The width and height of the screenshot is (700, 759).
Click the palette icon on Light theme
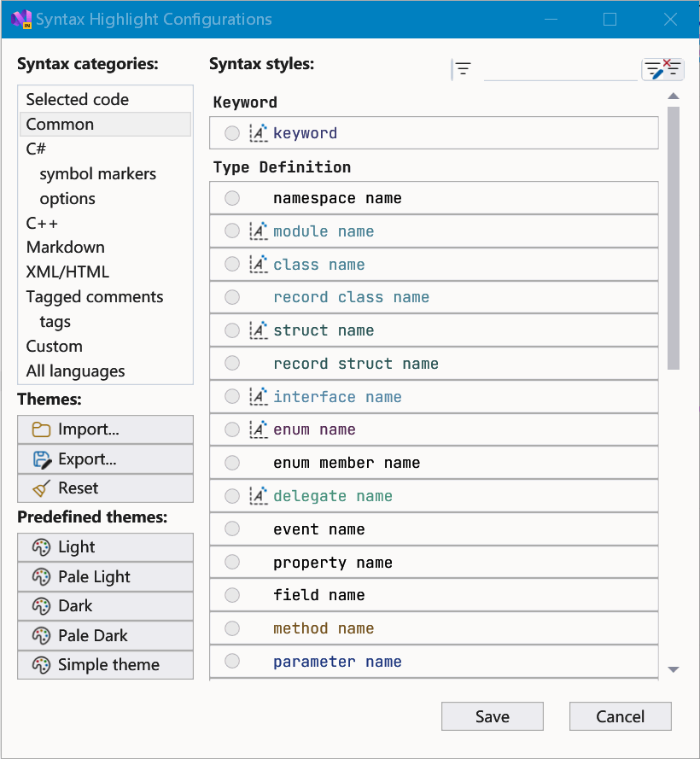41,547
